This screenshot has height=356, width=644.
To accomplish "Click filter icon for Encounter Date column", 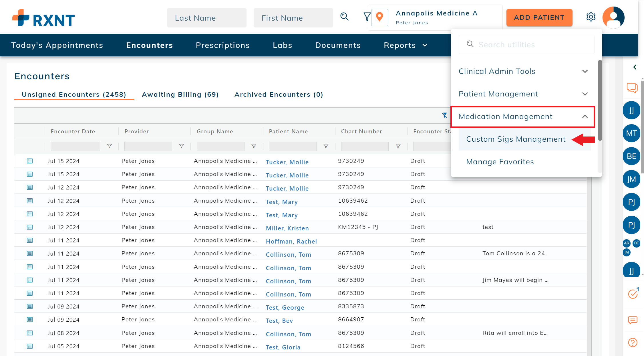I will coord(109,146).
